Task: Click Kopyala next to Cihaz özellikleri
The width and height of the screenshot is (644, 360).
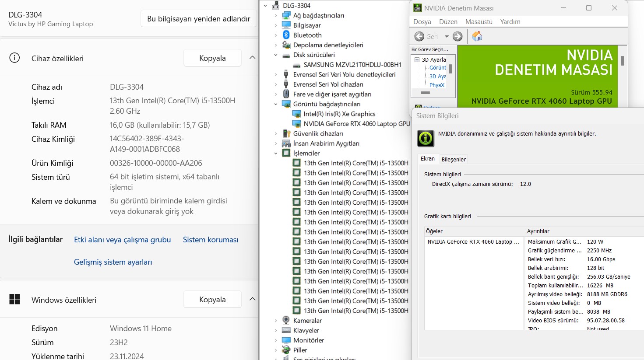Action: tap(212, 58)
